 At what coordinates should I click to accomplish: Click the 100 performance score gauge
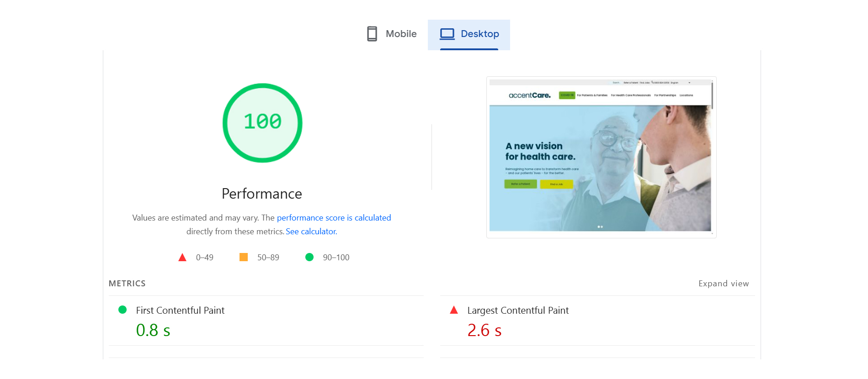tap(262, 123)
